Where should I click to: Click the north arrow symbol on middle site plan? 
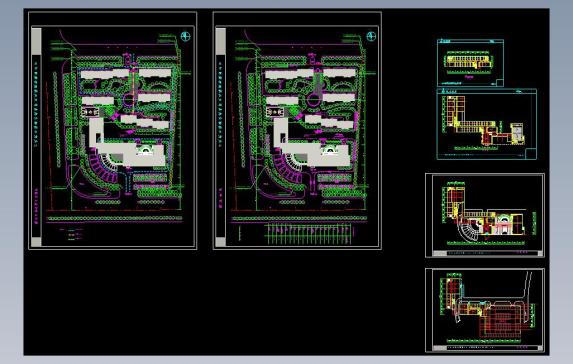point(371,36)
